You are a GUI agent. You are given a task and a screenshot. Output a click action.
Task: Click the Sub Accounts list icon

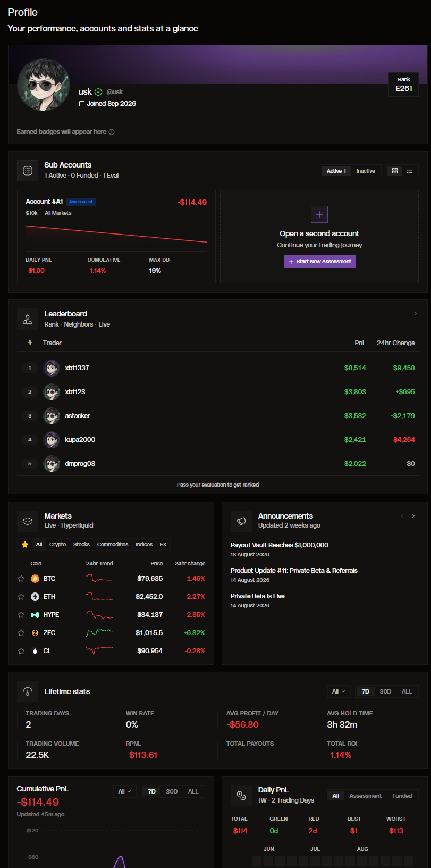28,171
